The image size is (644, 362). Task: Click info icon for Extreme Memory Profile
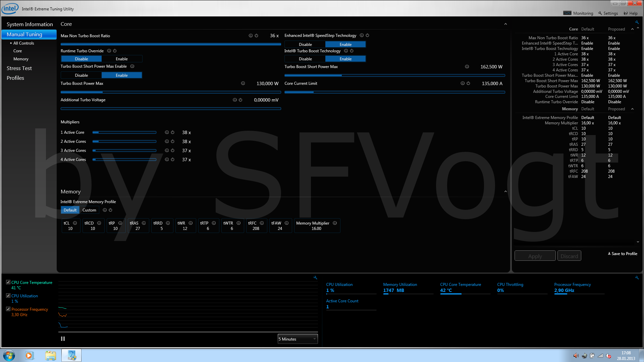click(x=105, y=210)
